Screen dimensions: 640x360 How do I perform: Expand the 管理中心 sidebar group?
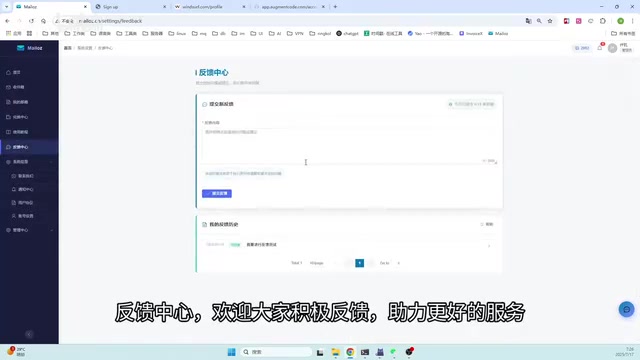(x=29, y=230)
